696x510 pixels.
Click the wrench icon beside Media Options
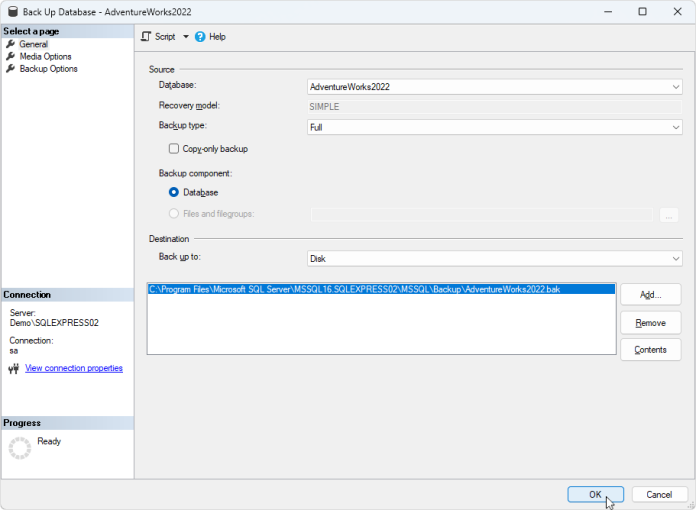[x=10, y=56]
